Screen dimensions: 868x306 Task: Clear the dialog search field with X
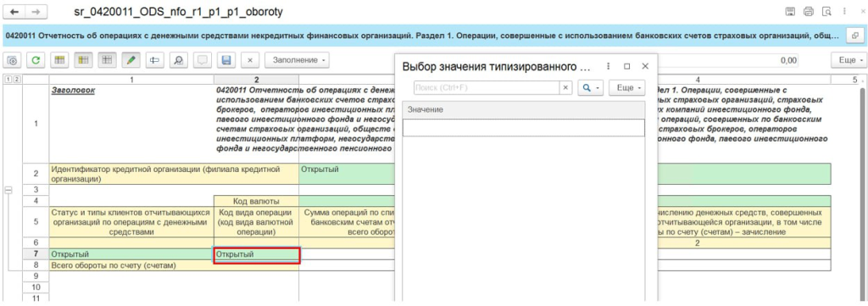click(565, 87)
